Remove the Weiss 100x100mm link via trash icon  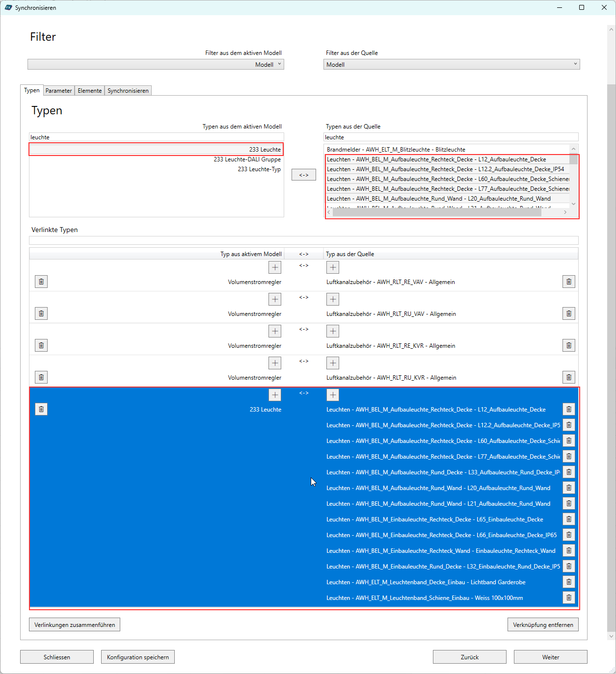568,597
